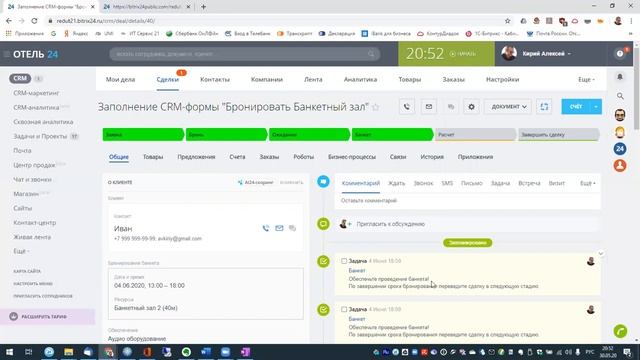The height and width of the screenshot is (360, 640).
Task: Select the Звонок activity tab
Action: [423, 183]
